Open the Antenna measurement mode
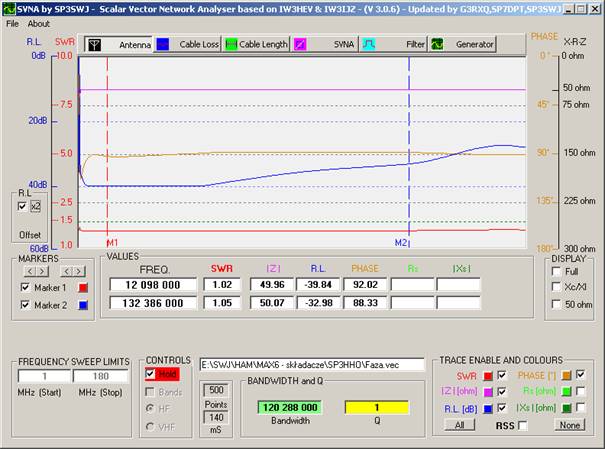The height and width of the screenshot is (449, 605). coord(118,45)
